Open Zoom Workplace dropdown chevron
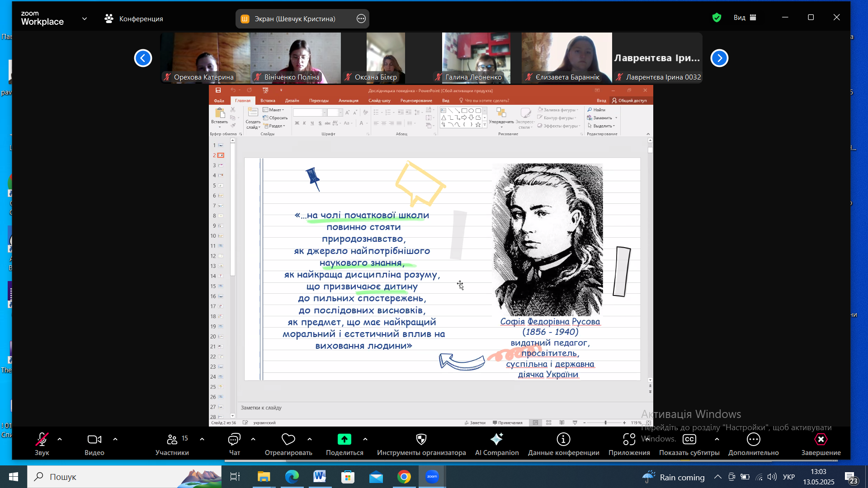 tap(85, 19)
